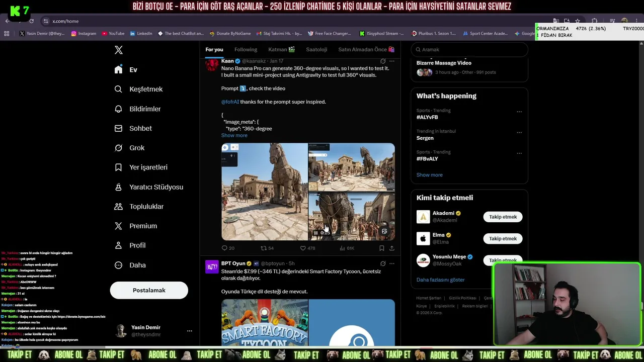Open more options on Kaan's post

(392, 61)
